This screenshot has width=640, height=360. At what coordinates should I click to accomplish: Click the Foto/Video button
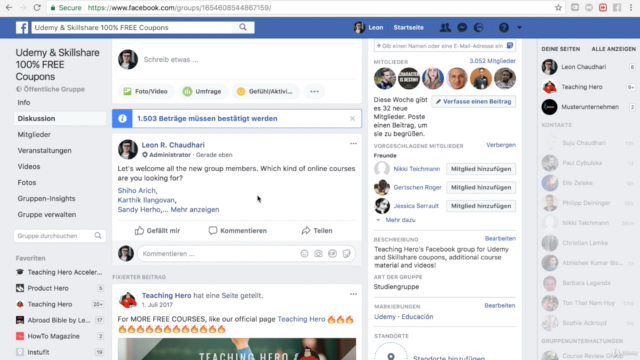pyautogui.click(x=146, y=91)
